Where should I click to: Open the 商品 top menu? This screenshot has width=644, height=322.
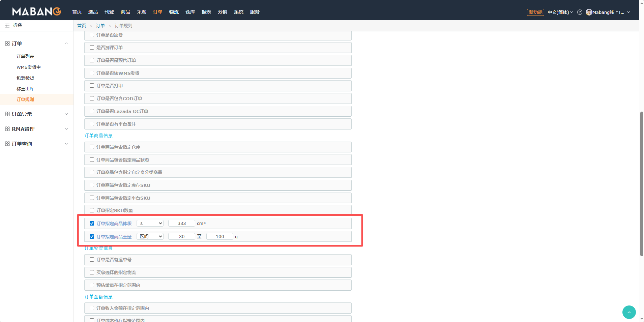point(125,12)
